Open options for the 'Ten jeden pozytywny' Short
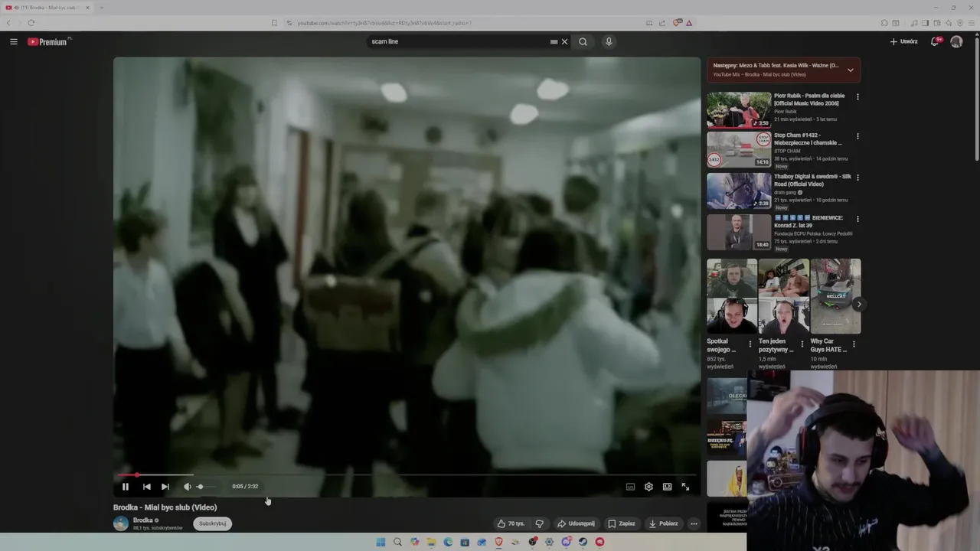This screenshot has height=551, width=980. tap(802, 344)
